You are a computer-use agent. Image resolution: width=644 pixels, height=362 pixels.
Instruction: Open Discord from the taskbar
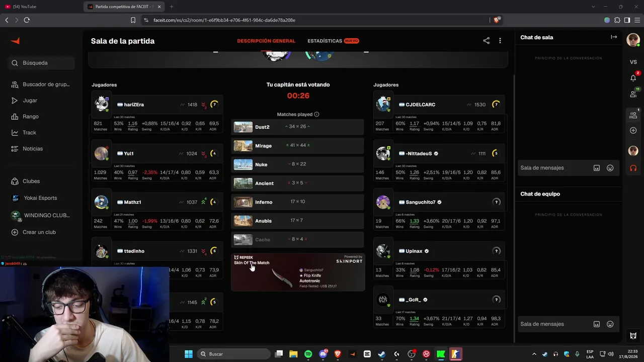[323, 354]
